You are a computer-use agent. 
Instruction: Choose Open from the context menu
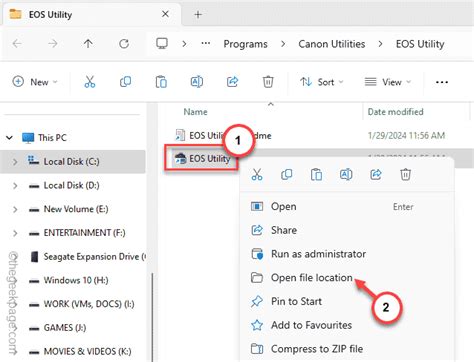click(348, 206)
